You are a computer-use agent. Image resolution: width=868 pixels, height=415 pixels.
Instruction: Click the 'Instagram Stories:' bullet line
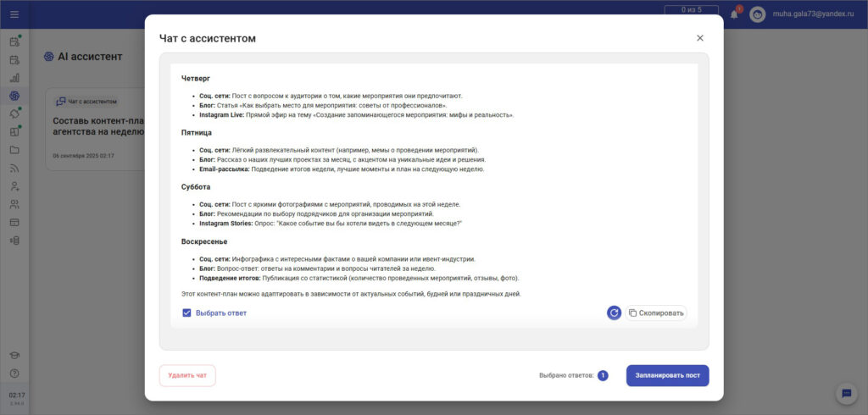pos(331,224)
